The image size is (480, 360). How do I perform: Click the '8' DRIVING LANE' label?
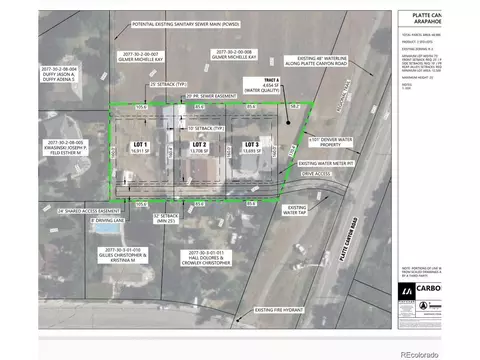click(x=107, y=220)
